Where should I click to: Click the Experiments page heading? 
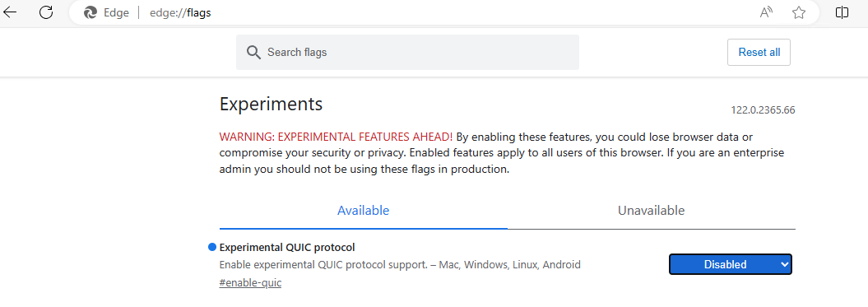272,104
